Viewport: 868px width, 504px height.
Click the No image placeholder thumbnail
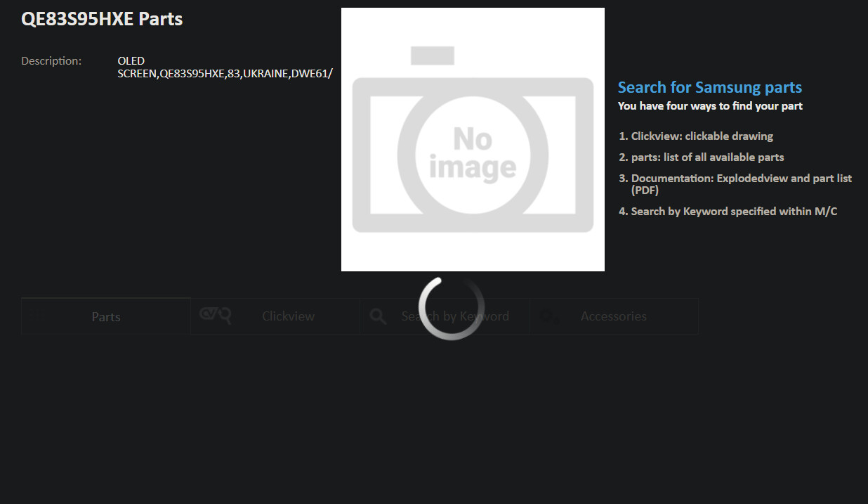[473, 139]
